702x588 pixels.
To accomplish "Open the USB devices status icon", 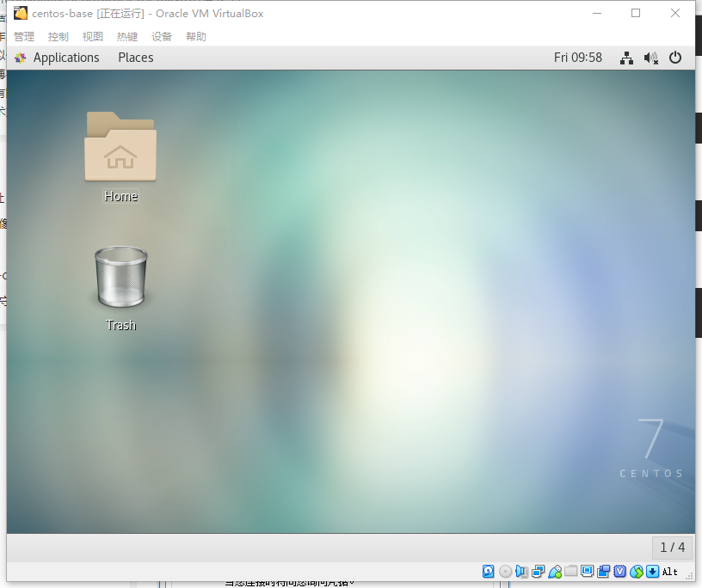I will tap(556, 571).
